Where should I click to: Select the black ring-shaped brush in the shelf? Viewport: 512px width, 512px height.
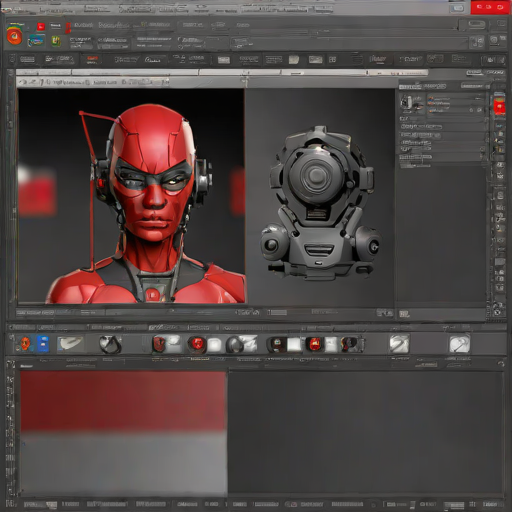pos(110,344)
